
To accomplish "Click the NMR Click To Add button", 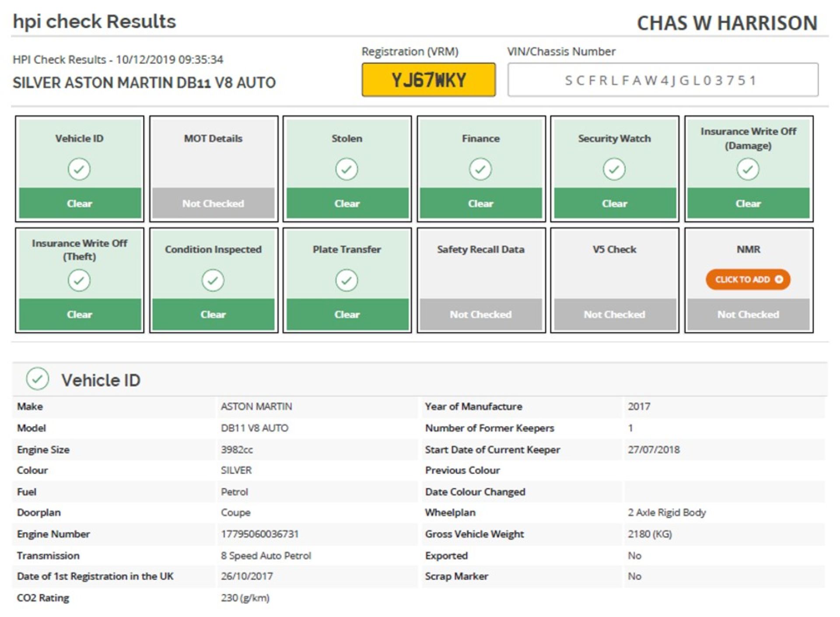I will [748, 280].
